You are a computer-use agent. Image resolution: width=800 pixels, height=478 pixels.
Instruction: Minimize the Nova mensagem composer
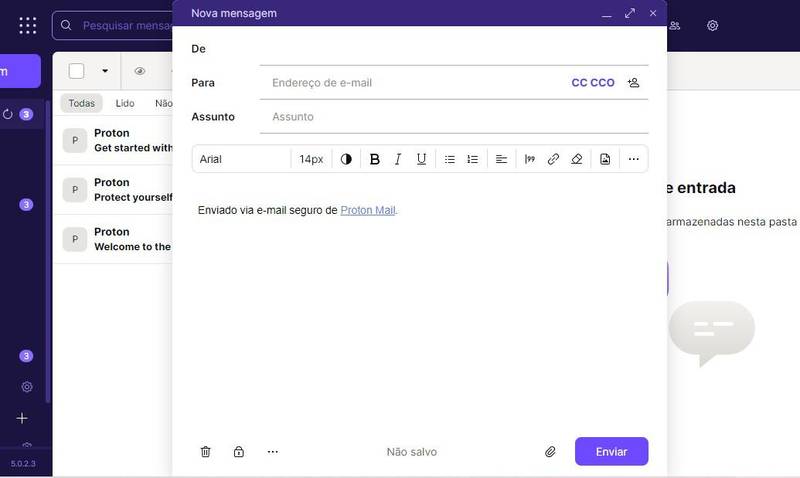pos(607,14)
